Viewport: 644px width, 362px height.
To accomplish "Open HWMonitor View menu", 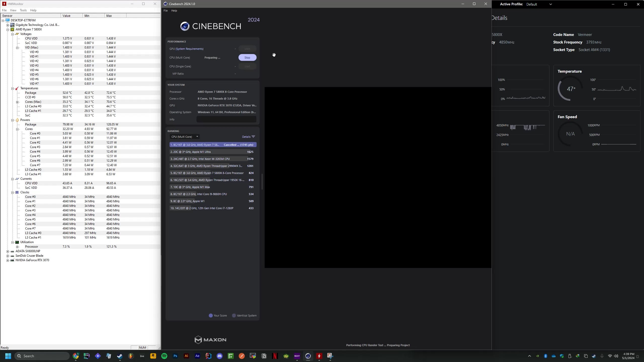I will click(13, 10).
